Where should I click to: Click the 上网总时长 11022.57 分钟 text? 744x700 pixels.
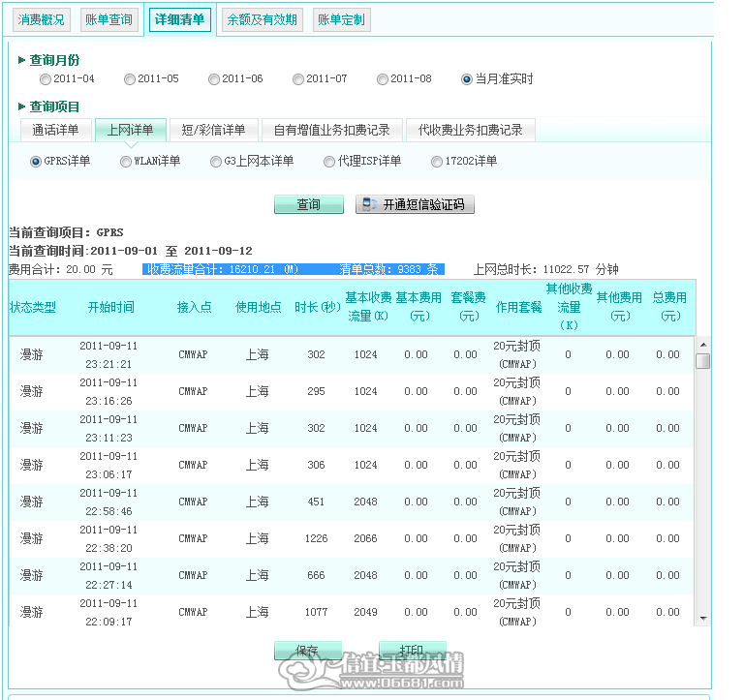[545, 269]
